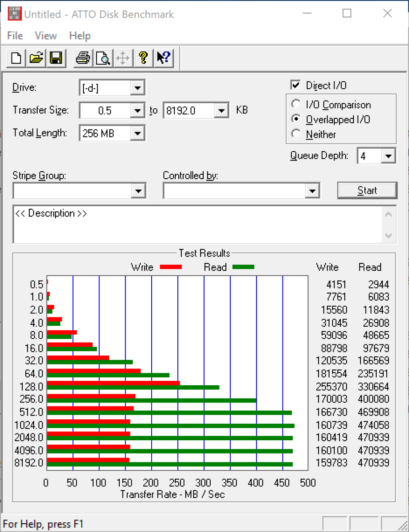Image resolution: width=409 pixels, height=532 pixels.
Task: Click the ATTO app icon in title bar
Action: click(14, 14)
